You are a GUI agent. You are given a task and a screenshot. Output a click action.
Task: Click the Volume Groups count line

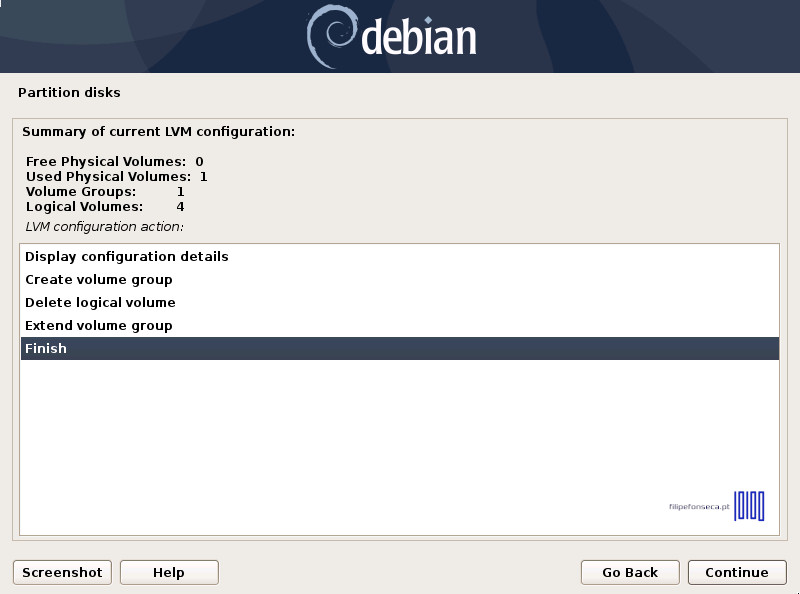[x=105, y=191]
